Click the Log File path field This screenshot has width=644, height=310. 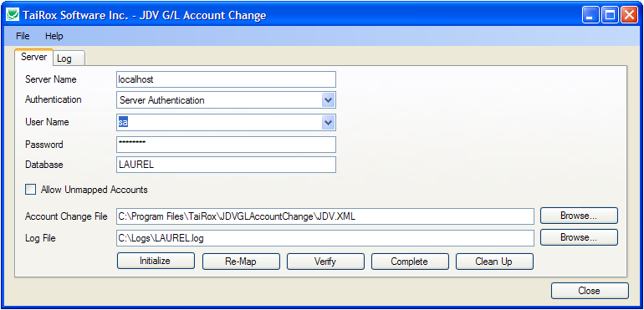pyautogui.click(x=325, y=238)
